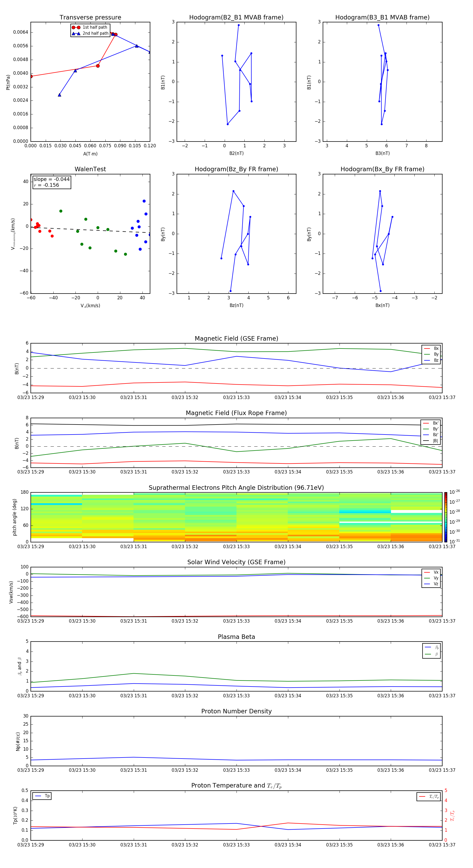
Task: Click the Suprathermal Electrons Pitch Angle title
Action: click(x=236, y=488)
